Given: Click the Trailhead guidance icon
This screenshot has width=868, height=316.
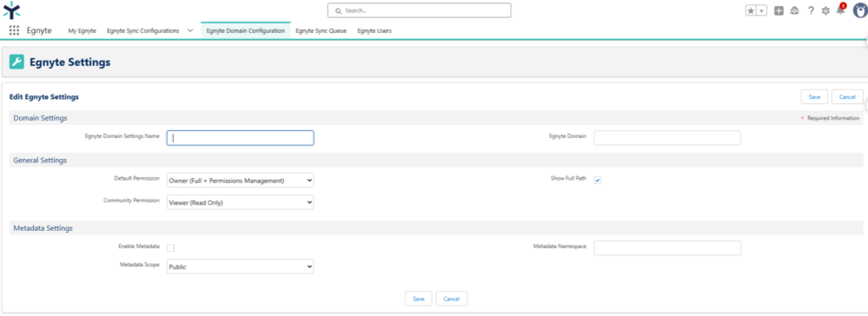Looking at the screenshot, I should (794, 10).
